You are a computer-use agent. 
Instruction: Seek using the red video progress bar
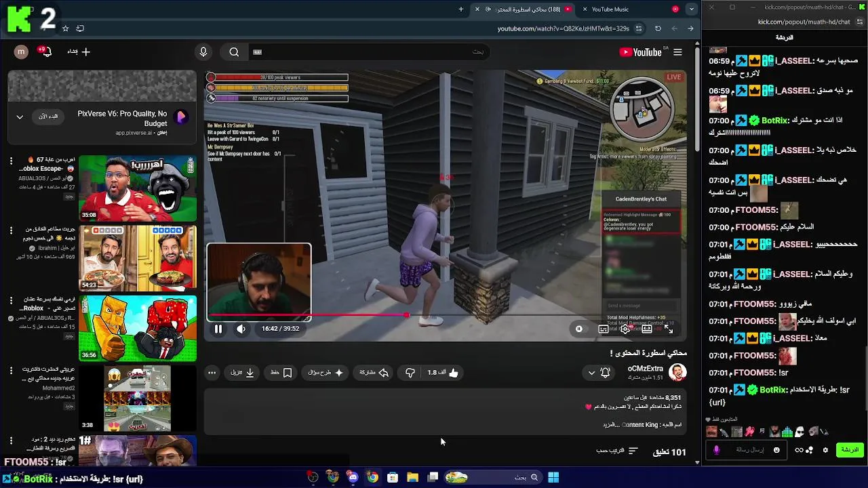point(446,315)
